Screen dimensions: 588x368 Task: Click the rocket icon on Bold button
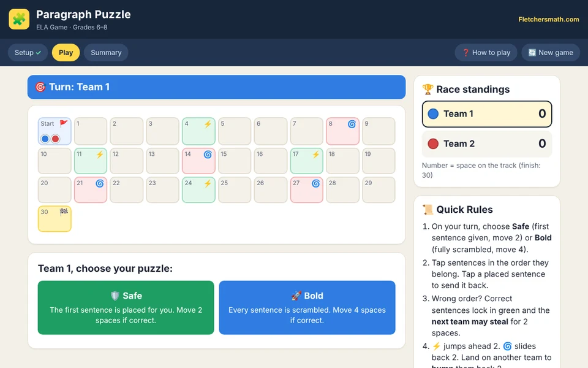tap(296, 296)
